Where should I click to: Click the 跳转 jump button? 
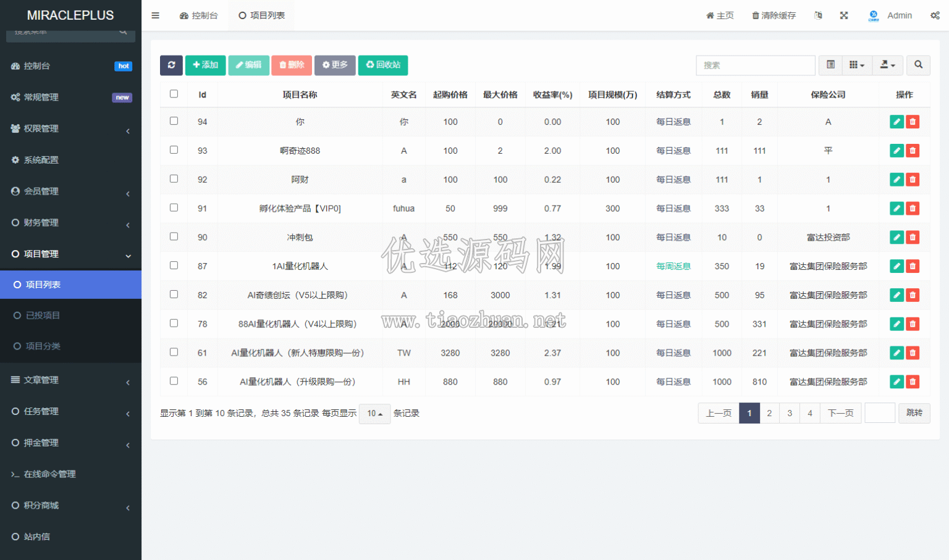coord(914,413)
